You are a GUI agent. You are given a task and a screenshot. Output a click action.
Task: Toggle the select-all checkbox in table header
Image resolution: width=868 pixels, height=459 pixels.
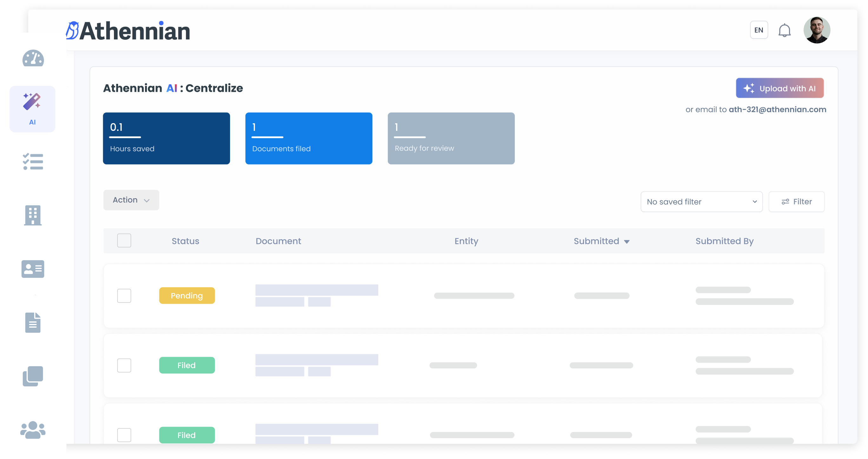pyautogui.click(x=124, y=240)
